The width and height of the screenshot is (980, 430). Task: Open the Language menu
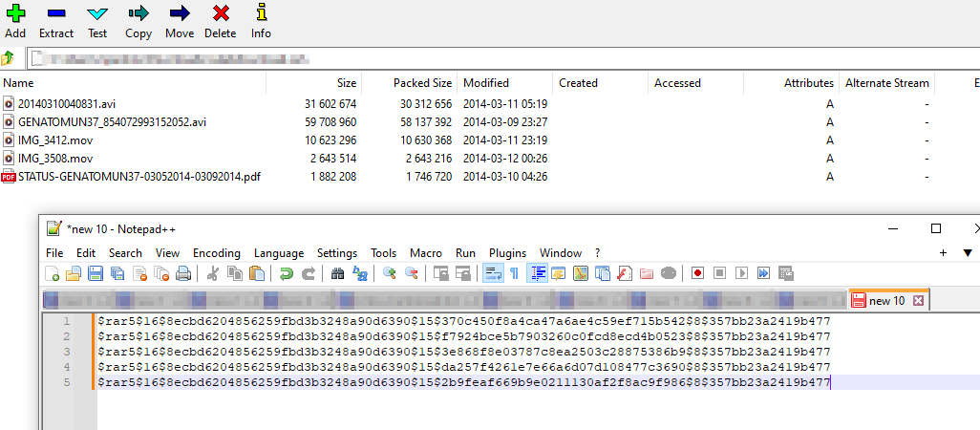click(279, 253)
